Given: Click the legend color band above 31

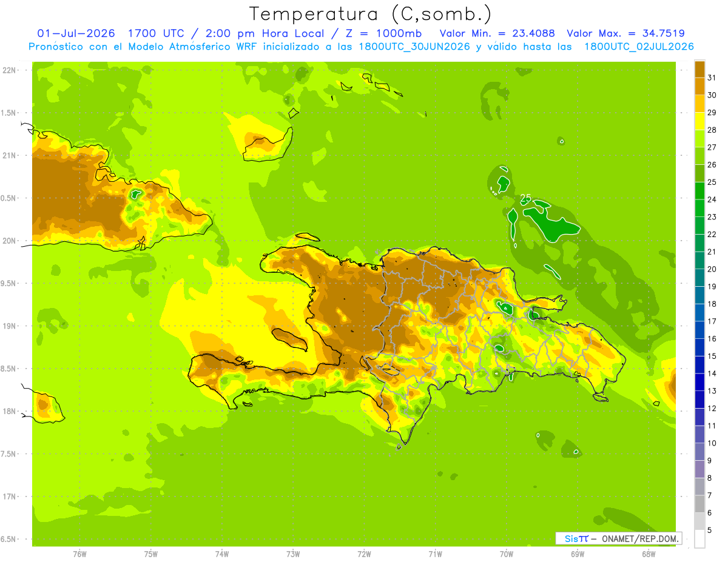Looking at the screenshot, I should tap(699, 69).
